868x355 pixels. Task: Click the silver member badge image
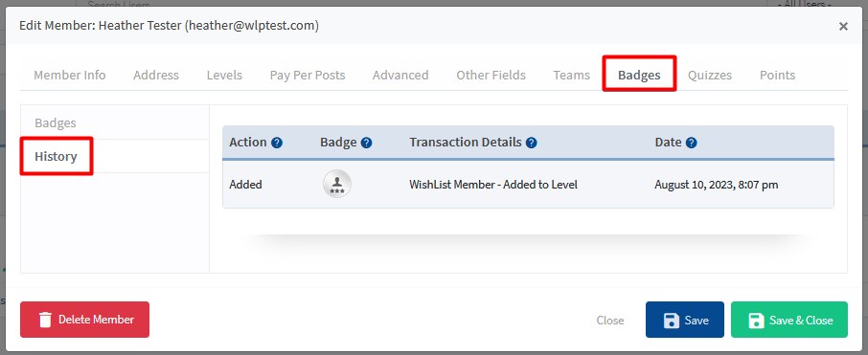(x=337, y=184)
